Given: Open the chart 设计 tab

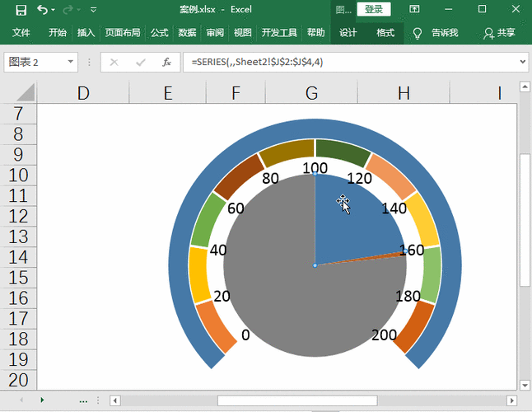Looking at the screenshot, I should (x=348, y=33).
